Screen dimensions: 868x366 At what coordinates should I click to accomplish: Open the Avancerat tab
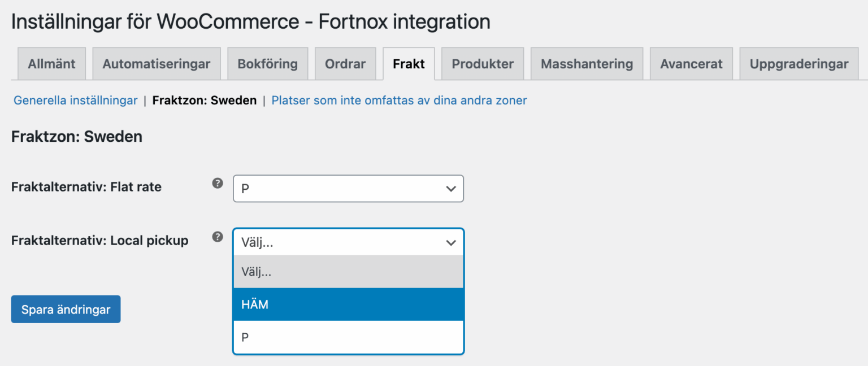(x=691, y=64)
